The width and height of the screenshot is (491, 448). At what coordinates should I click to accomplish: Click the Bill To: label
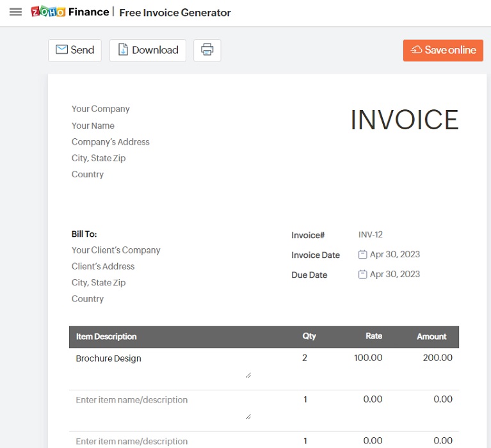(x=85, y=234)
